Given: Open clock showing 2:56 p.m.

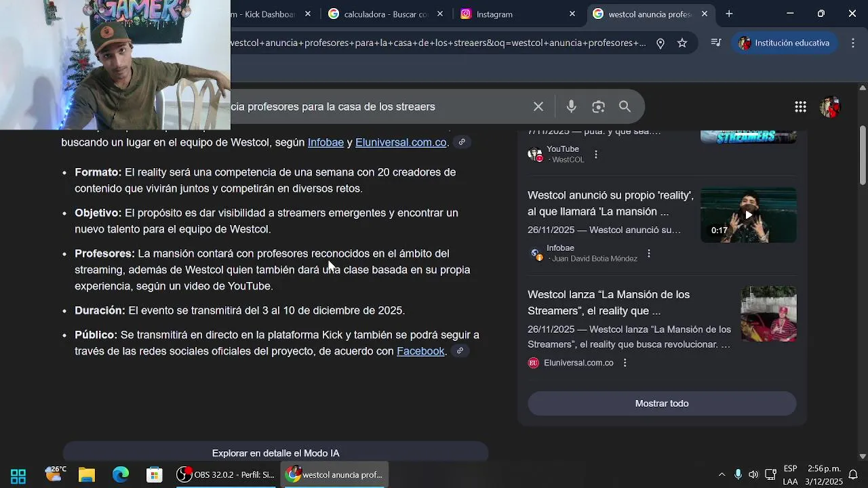Looking at the screenshot, I should click(x=825, y=475).
